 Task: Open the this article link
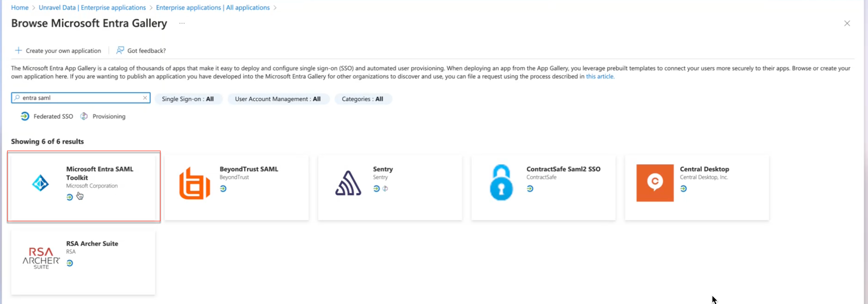tap(600, 76)
